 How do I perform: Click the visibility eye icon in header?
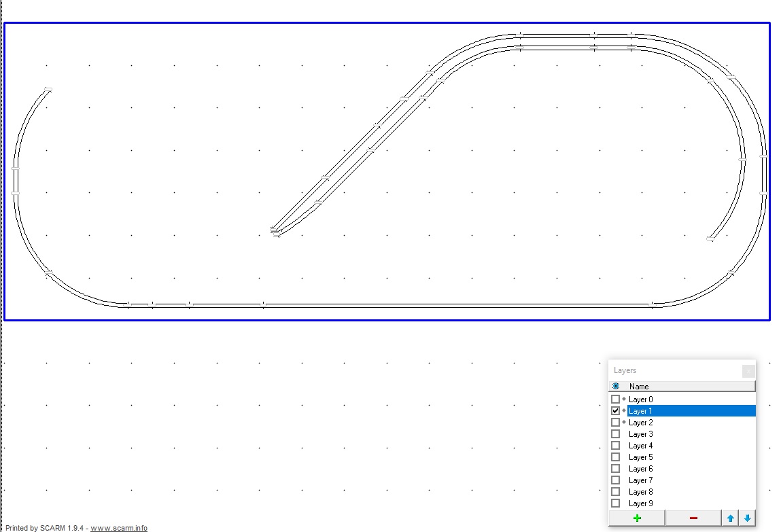(x=616, y=386)
